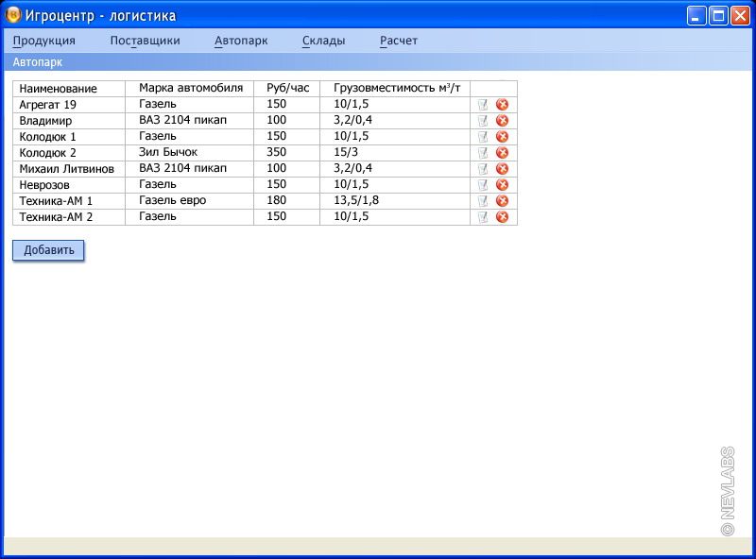Open the Автопарк menu

tap(241, 41)
